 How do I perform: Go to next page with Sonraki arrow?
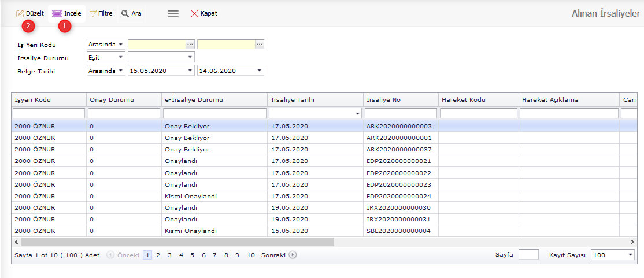293,255
